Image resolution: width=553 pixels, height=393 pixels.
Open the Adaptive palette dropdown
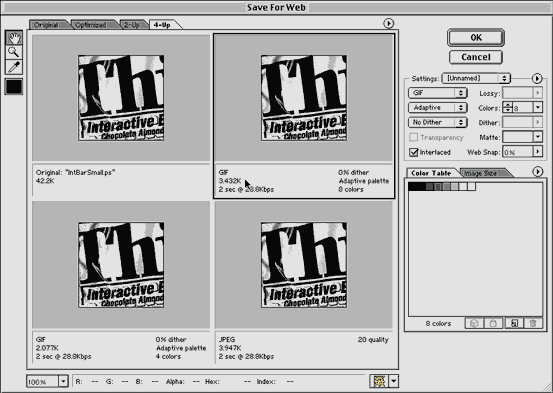click(x=438, y=108)
